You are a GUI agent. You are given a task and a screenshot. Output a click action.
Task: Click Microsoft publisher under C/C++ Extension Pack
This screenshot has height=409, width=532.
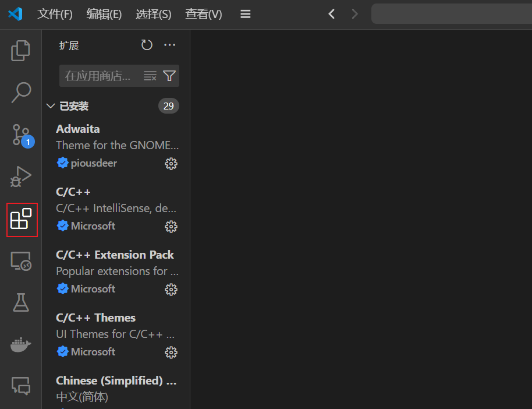point(93,289)
